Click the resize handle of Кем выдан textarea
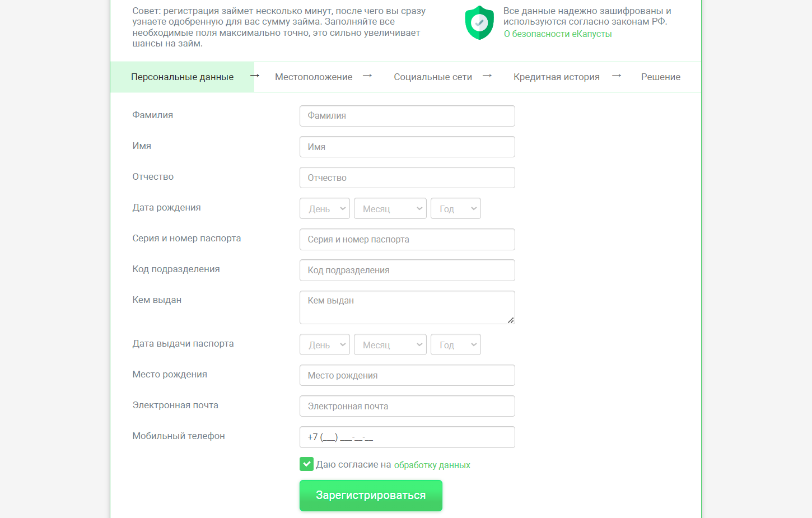The height and width of the screenshot is (518, 812). [511, 320]
